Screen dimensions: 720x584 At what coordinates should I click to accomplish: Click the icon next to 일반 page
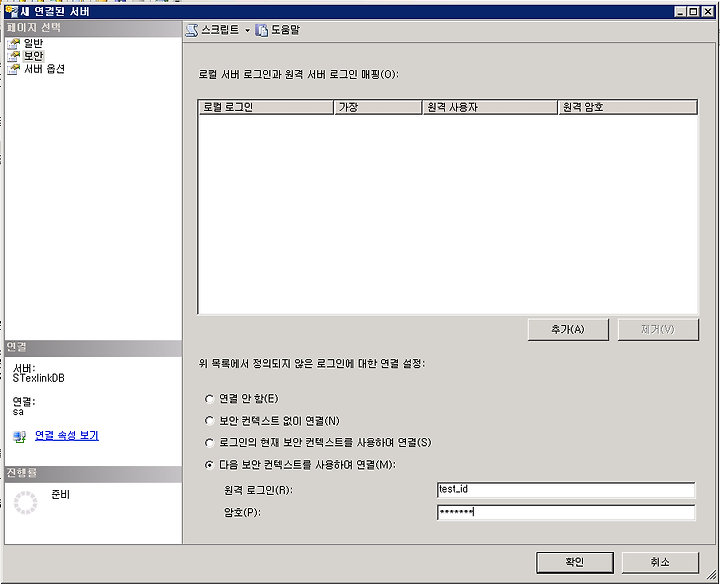point(13,44)
